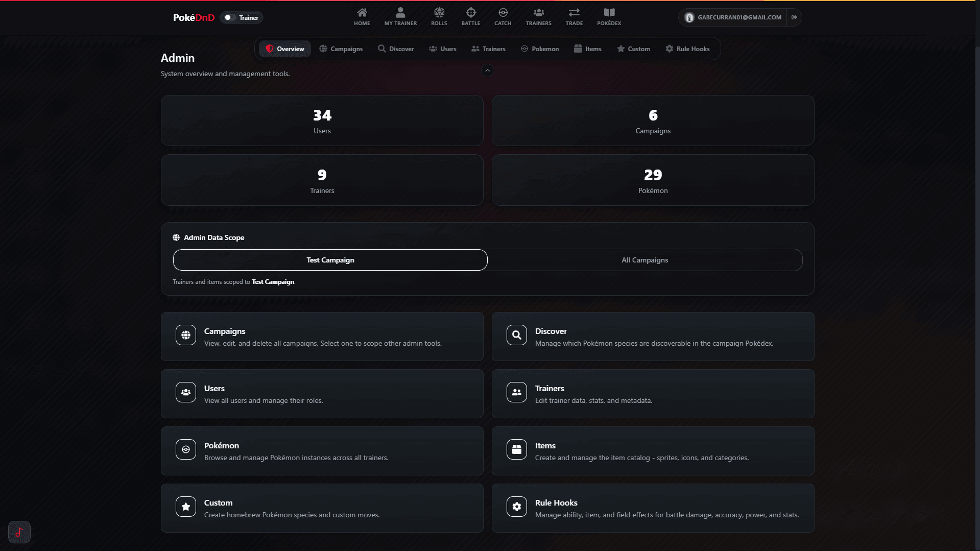Image resolution: width=980 pixels, height=551 pixels.
Task: Open the Items management card title
Action: click(x=545, y=445)
